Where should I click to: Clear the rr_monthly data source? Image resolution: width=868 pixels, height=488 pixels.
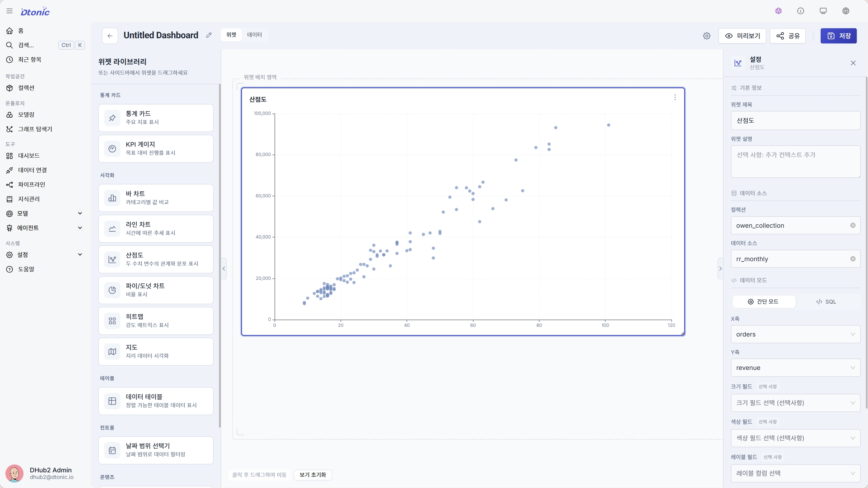pyautogui.click(x=853, y=259)
